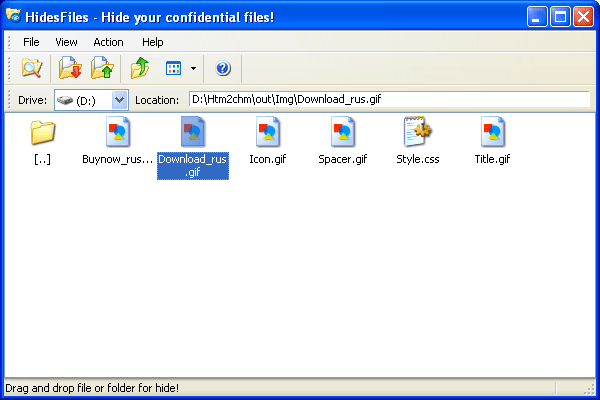The width and height of the screenshot is (600, 400).
Task: Select the Icon.gif file
Action: [x=267, y=132]
